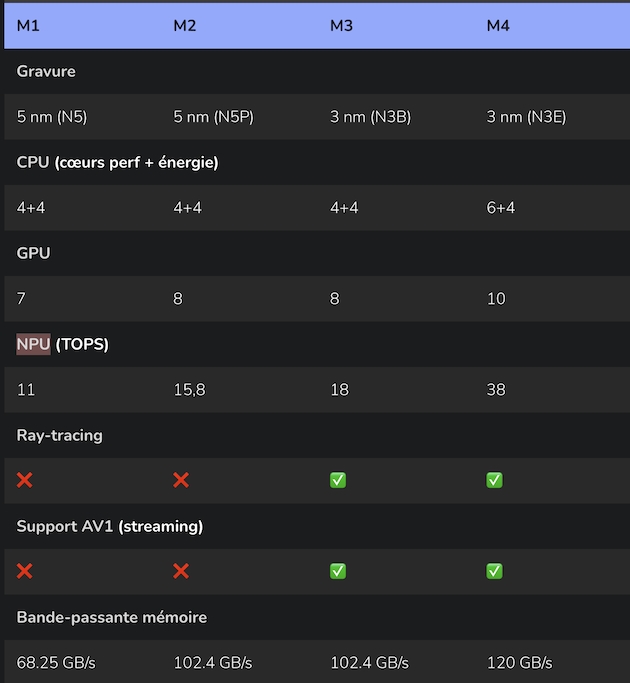
Task: Click the M4 cell showing 3 nm (N3E)
Action: (526, 117)
